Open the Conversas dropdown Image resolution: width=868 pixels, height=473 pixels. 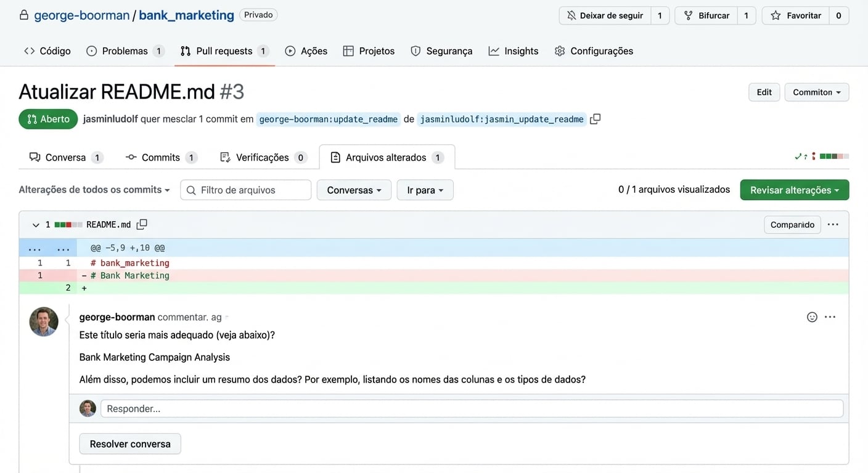[x=354, y=190]
